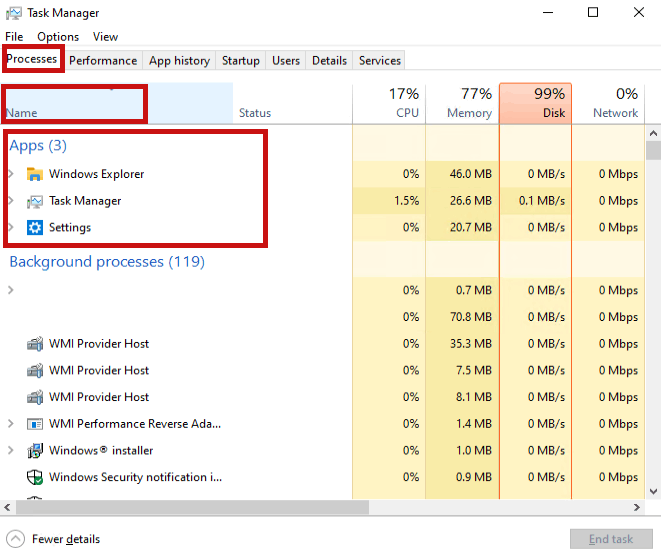Switch to the Details tab
661x560 pixels.
pos(329,61)
